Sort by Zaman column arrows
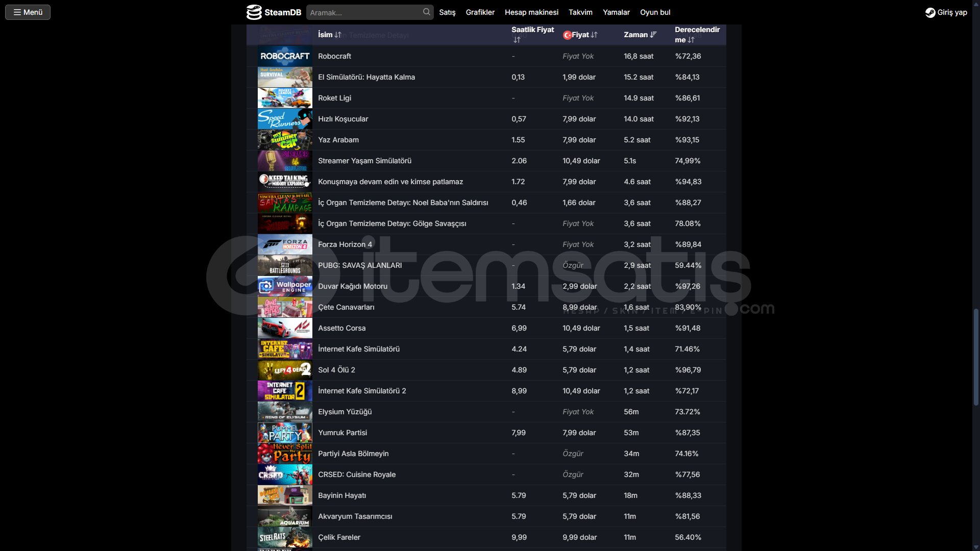Image resolution: width=980 pixels, height=551 pixels. 653,35
